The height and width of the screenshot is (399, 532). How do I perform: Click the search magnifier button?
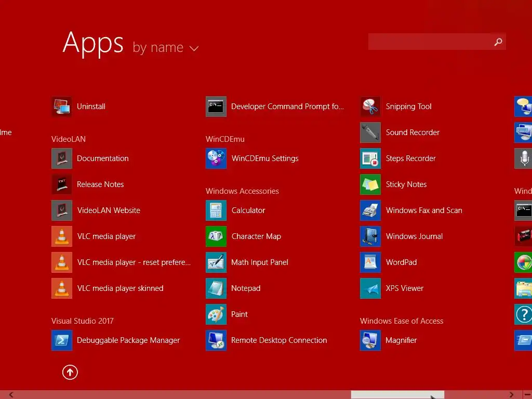pyautogui.click(x=498, y=42)
